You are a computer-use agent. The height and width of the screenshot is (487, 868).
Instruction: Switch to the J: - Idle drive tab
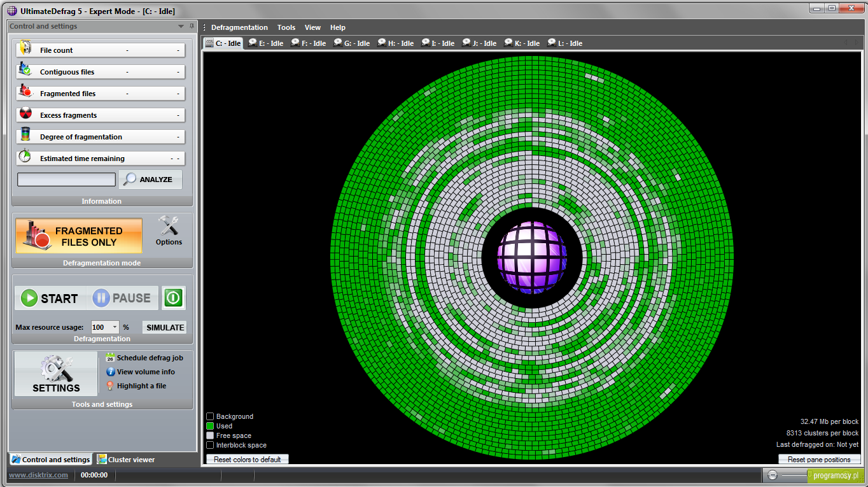[479, 43]
